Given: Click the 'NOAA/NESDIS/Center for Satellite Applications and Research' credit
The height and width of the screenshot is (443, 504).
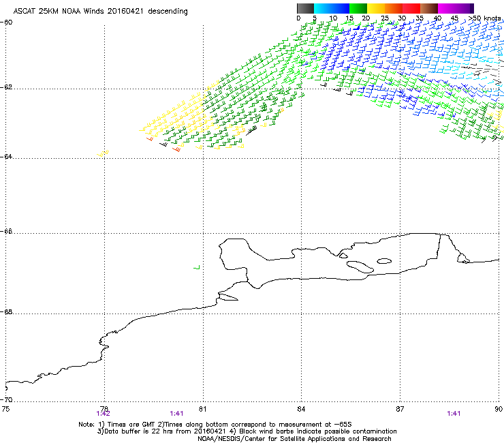Looking at the screenshot, I should (x=294, y=439).
